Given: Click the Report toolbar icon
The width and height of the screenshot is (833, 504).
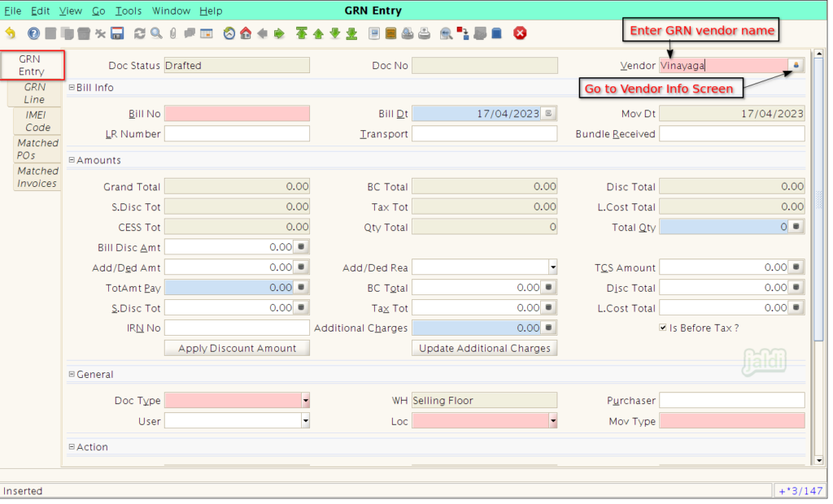Looking at the screenshot, I should [374, 33].
